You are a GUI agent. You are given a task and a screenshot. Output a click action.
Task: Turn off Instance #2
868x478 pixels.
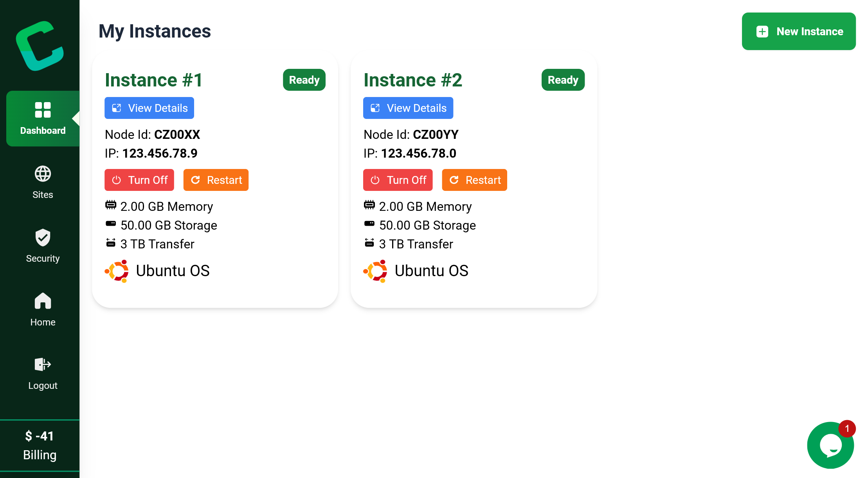coord(398,180)
